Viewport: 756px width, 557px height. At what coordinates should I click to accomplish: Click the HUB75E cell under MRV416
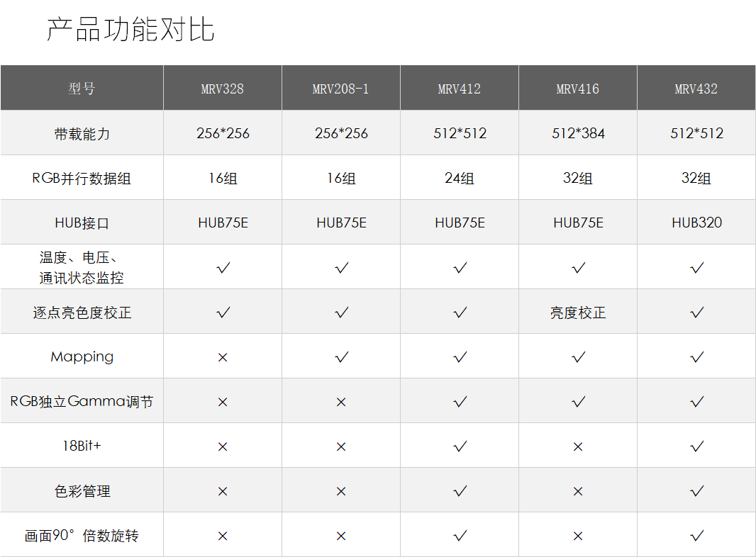pos(578,223)
